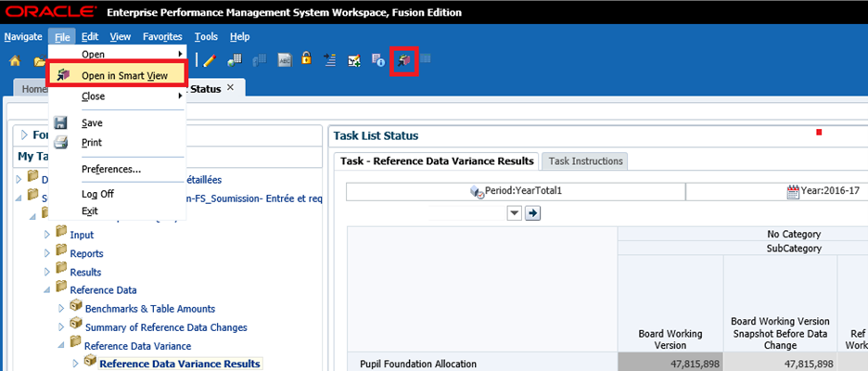Click the Pupil Foundation Allocation 47,815,898 Board Working cell
The width and height of the screenshot is (868, 371).
coord(670,364)
